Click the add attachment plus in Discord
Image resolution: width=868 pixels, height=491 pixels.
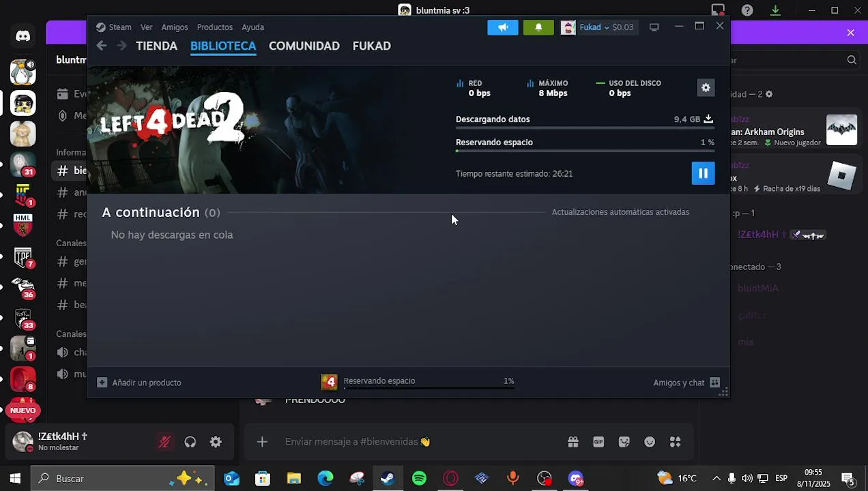point(262,442)
